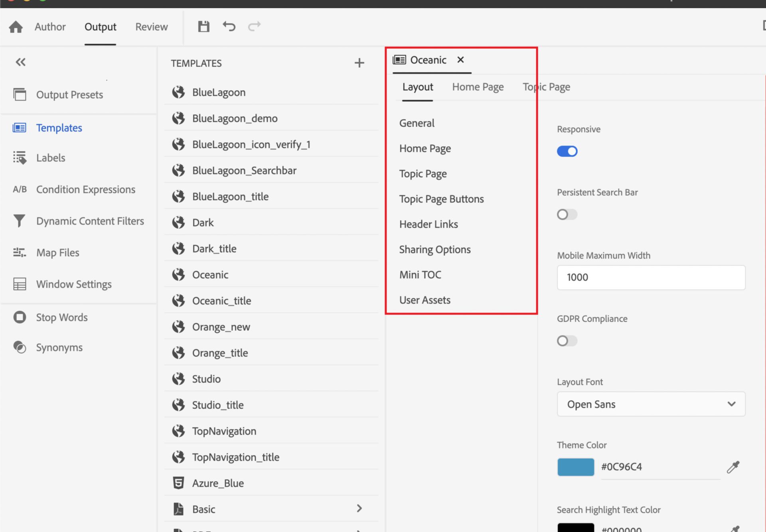Turn off the Responsive toggle
Viewport: 766px width, 532px height.
coord(567,152)
